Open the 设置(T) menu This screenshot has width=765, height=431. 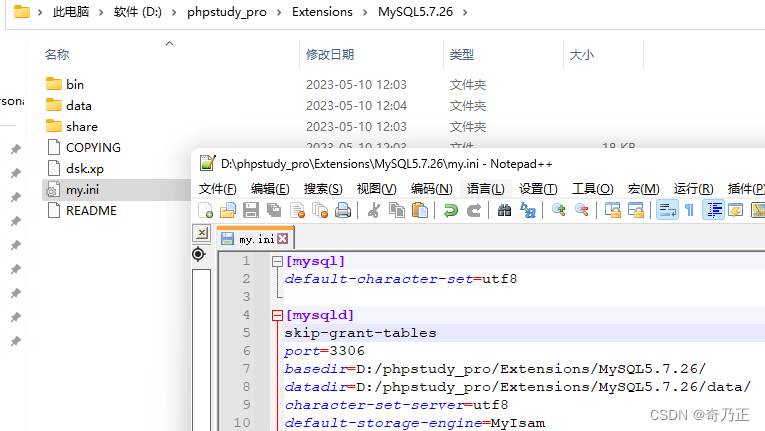point(538,188)
